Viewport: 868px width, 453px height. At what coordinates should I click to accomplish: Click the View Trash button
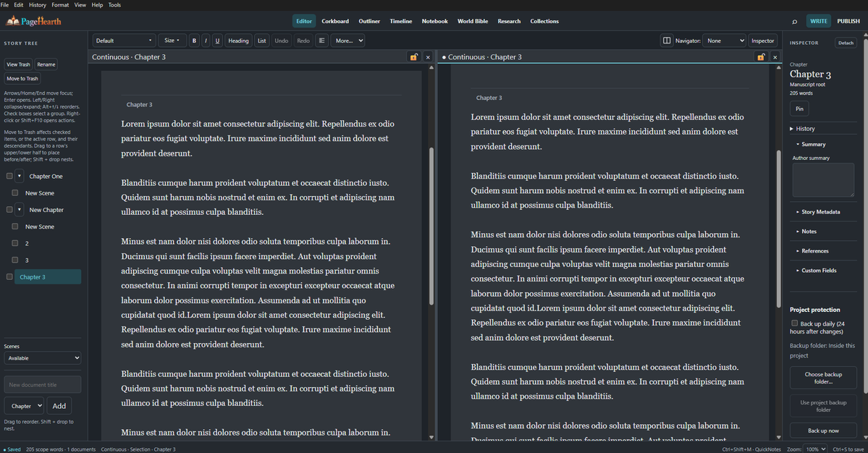pos(18,64)
